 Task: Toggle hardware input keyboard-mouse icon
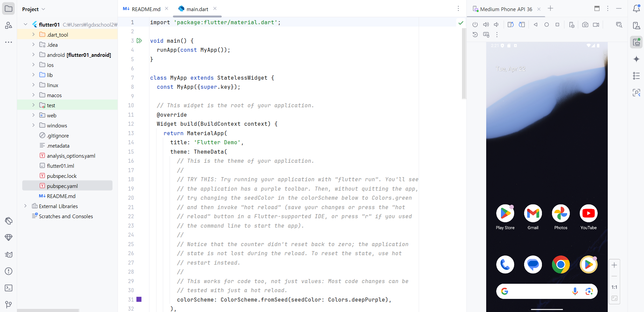[486, 35]
